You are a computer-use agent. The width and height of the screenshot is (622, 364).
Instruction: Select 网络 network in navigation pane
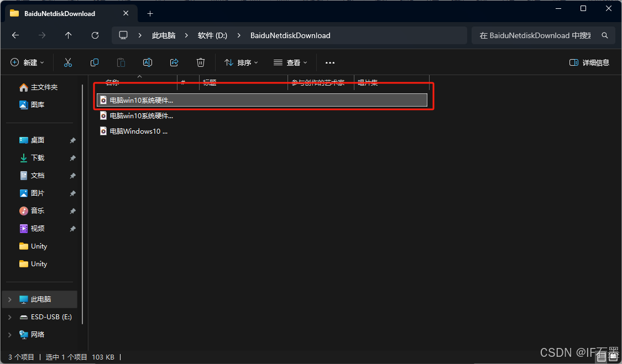pyautogui.click(x=32, y=335)
